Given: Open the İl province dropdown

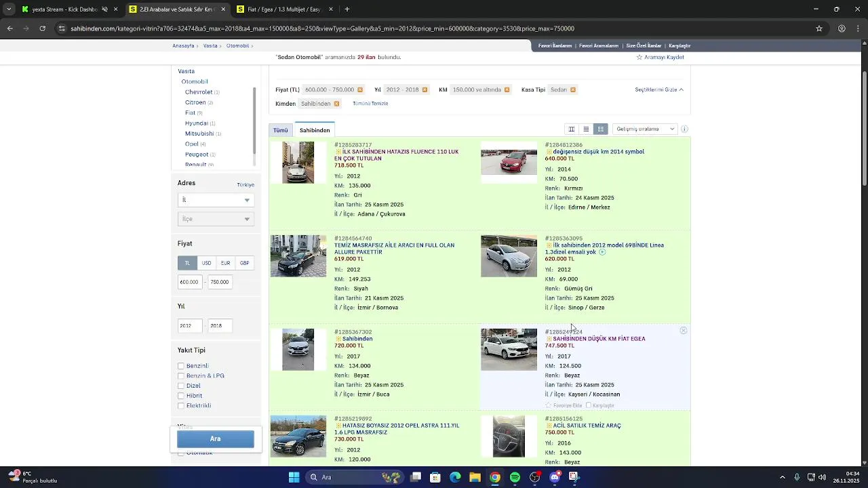Looking at the screenshot, I should click(x=216, y=200).
